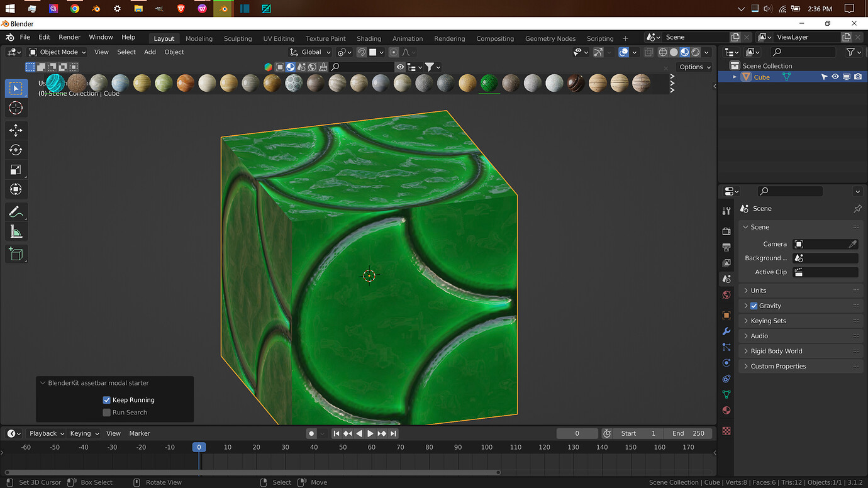Toggle snapping magnet in viewport header
Viewport: 868px width, 488px height.
[x=362, y=52]
